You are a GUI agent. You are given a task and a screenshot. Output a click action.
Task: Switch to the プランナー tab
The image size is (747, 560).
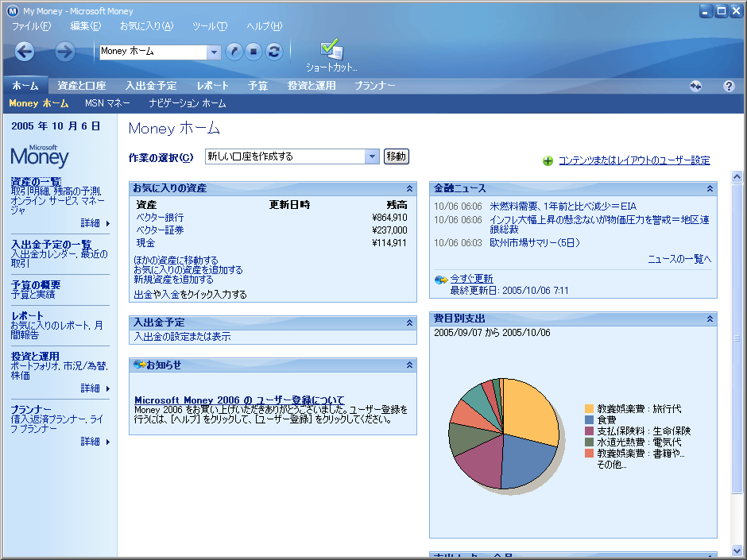[375, 86]
